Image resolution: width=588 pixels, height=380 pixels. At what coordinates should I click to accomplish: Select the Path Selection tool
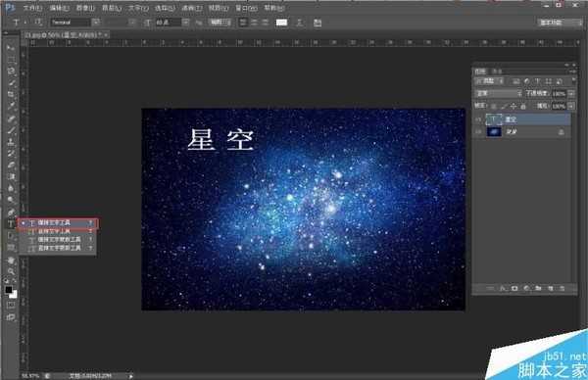tap(11, 235)
